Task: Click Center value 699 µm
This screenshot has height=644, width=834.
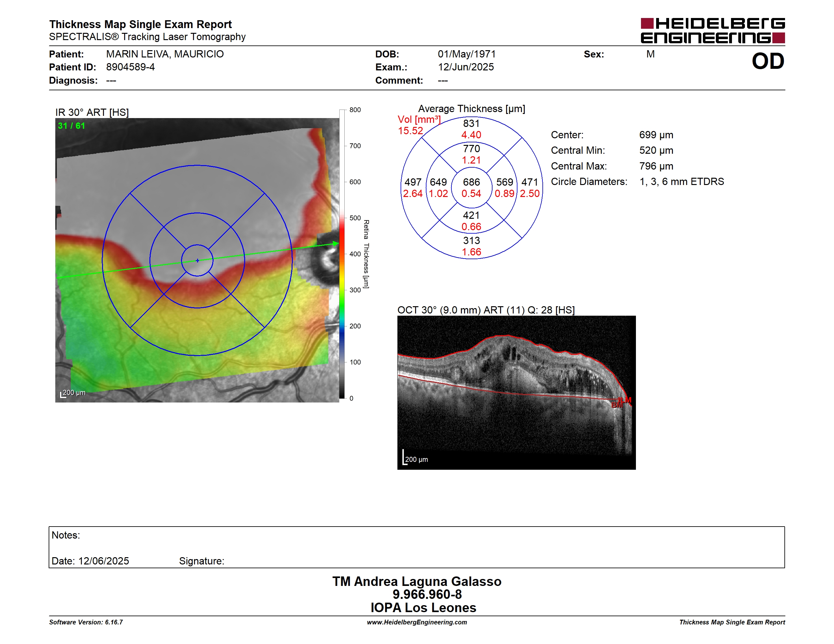Action: (x=656, y=135)
